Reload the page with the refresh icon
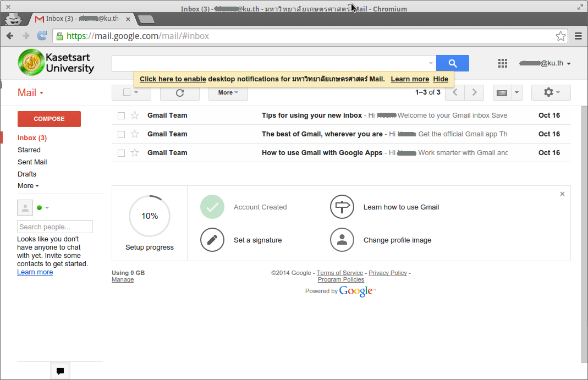This screenshot has width=588, height=380. pyautogui.click(x=42, y=36)
